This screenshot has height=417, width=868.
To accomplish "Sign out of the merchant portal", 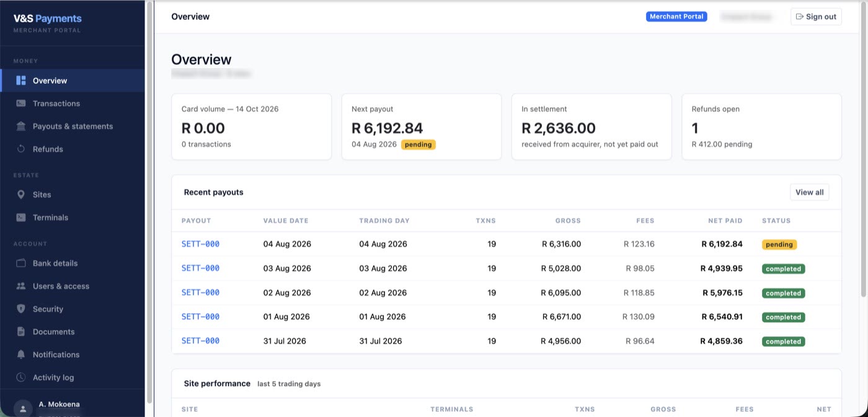I will point(816,17).
